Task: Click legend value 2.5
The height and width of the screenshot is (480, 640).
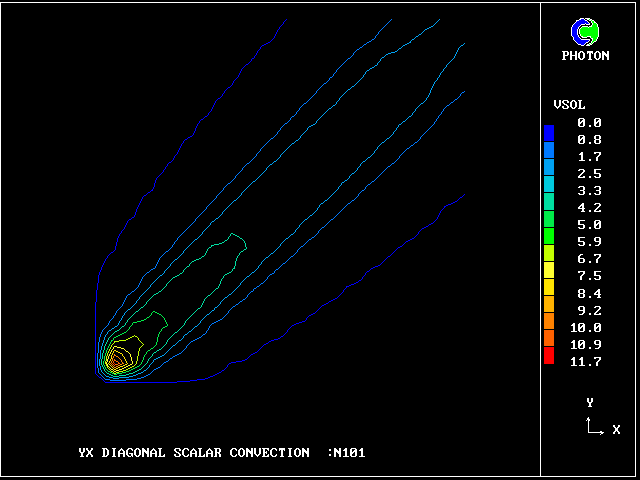Action: 589,174
